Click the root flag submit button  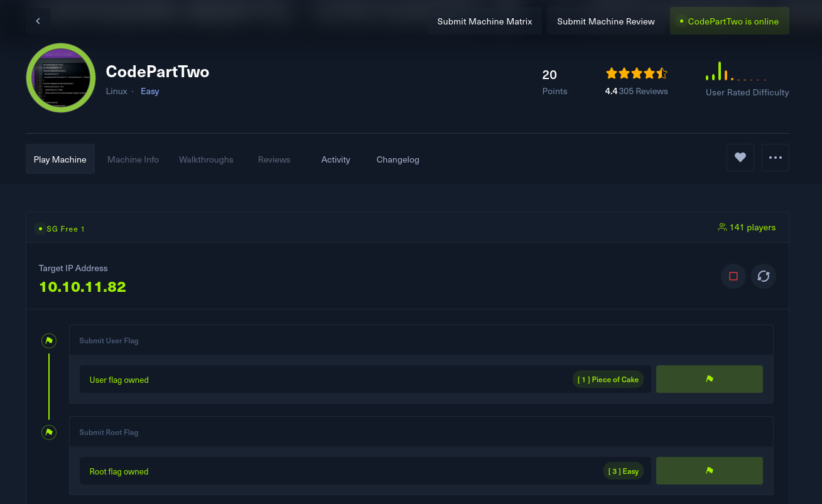(709, 471)
